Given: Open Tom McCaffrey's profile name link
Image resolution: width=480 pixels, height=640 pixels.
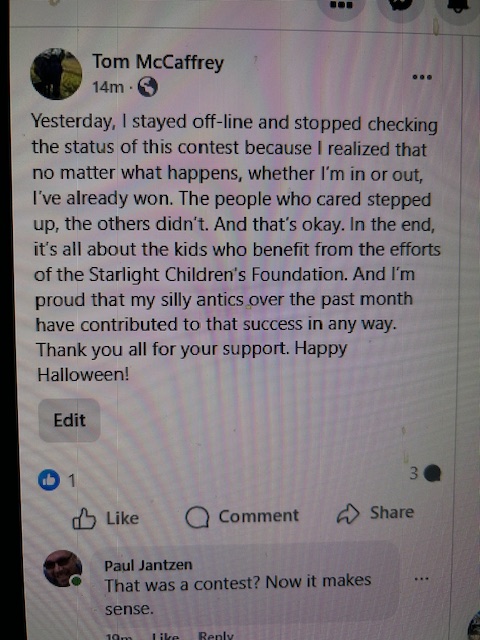Looking at the screenshot, I should click(x=158, y=62).
